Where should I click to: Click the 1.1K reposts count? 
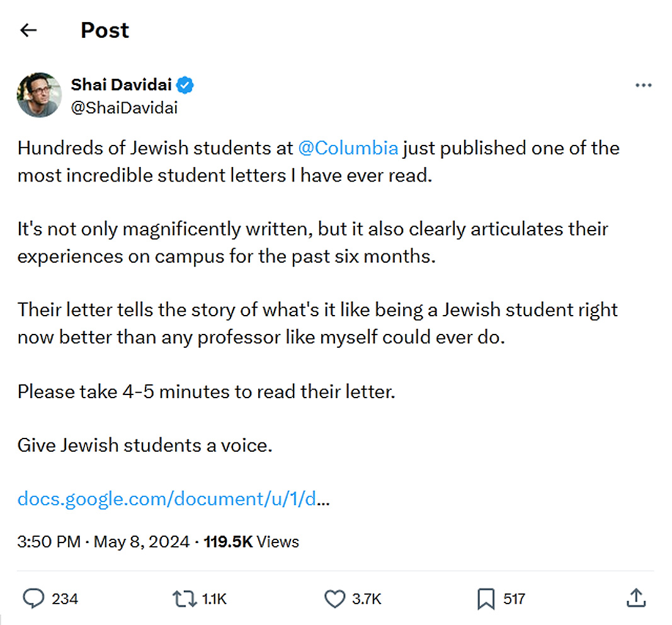[214, 599]
